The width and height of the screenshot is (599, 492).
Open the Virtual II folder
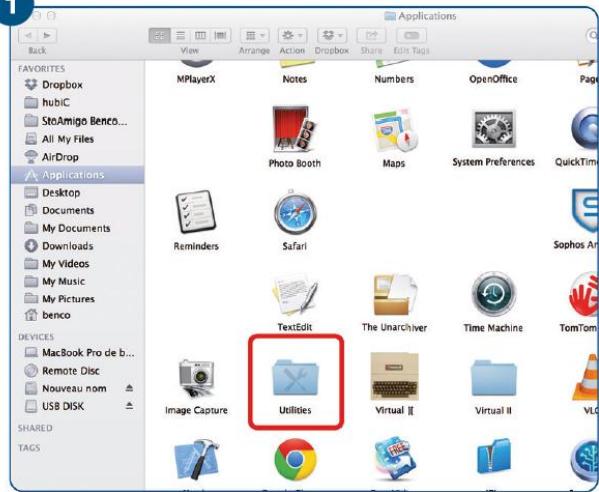[494, 378]
